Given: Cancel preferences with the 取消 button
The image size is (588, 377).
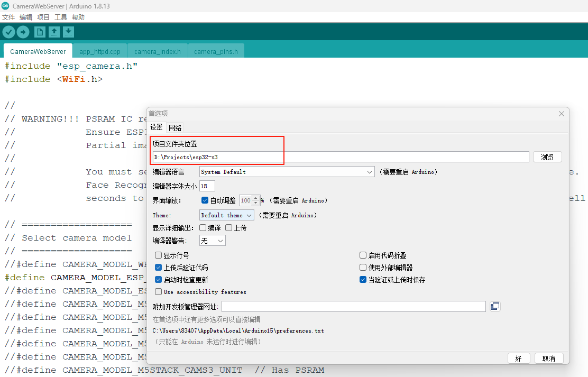Looking at the screenshot, I should tap(549, 358).
